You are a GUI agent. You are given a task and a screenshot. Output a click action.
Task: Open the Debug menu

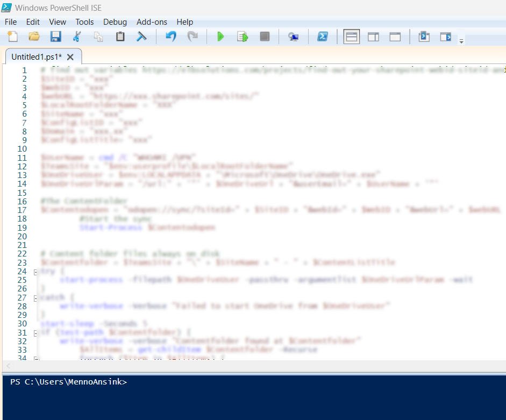pos(115,22)
